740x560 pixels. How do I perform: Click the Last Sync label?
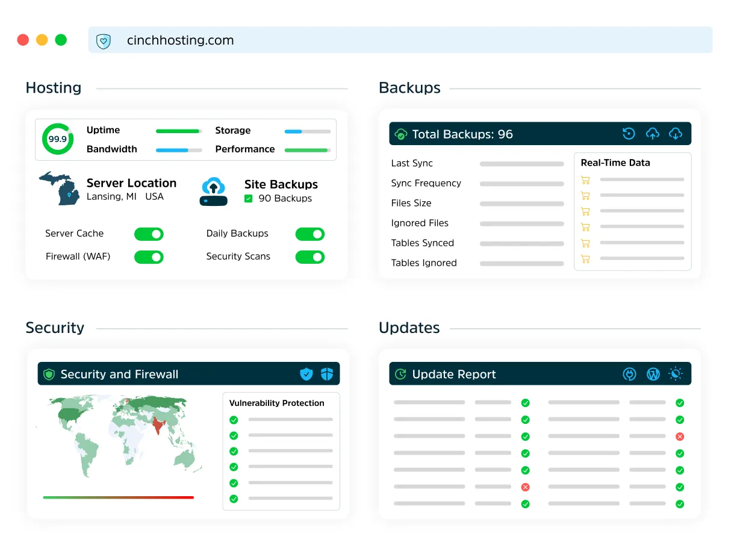tap(412, 163)
